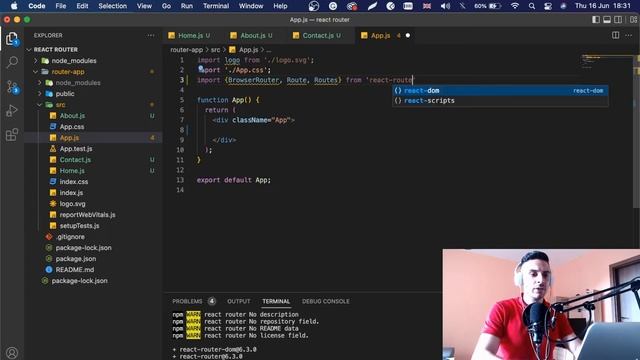The image size is (640, 360).
Task: Click the editor minimap
Action: click(x=606, y=61)
